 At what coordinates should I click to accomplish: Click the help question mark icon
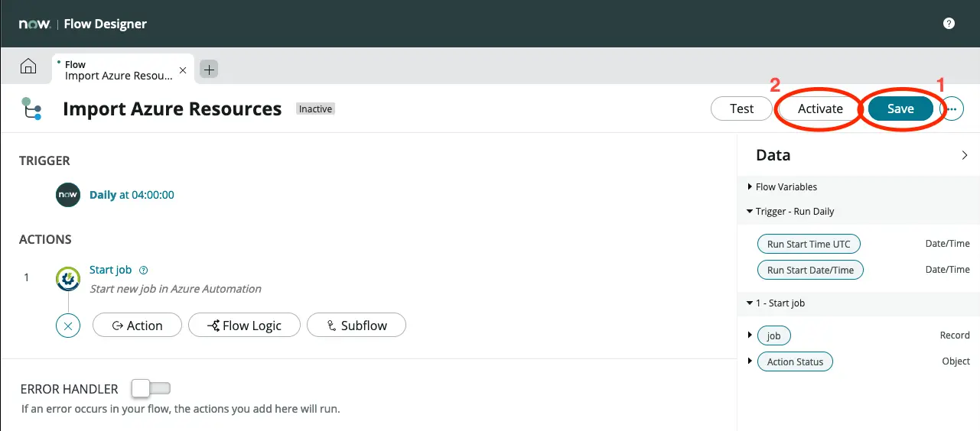(x=949, y=24)
